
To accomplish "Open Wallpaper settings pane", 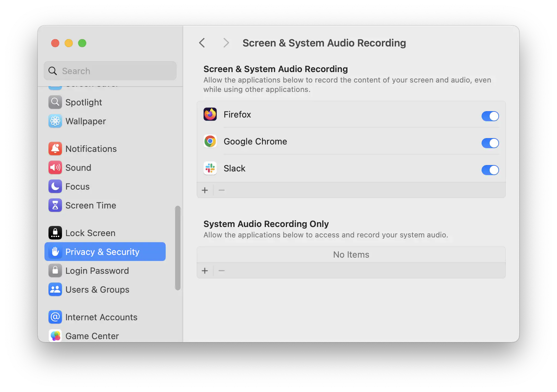I will (105, 121).
